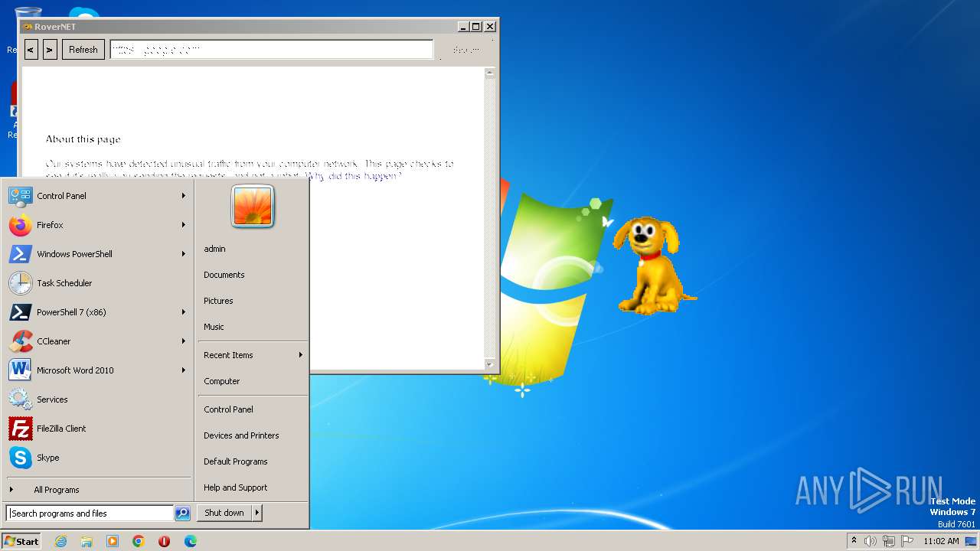Expand Control Panel jump list arrow
Viewport: 980px width, 551px height.
tap(184, 196)
